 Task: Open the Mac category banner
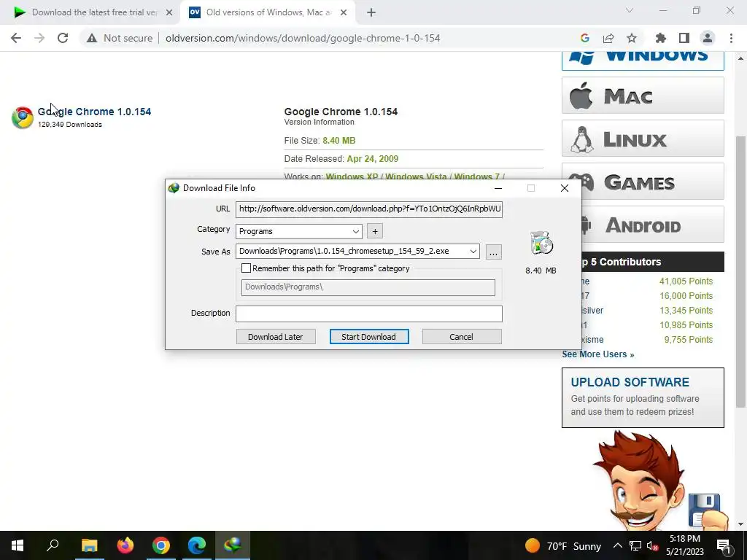(643, 96)
